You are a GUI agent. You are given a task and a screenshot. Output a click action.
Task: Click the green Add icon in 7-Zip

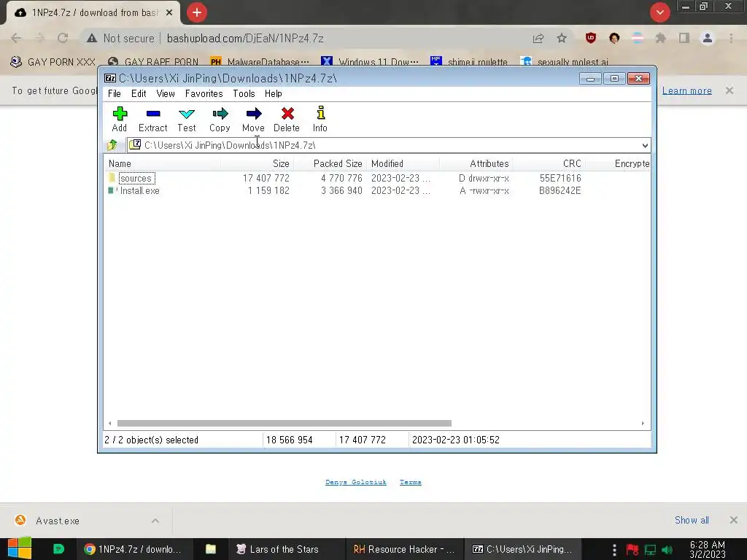(x=120, y=113)
